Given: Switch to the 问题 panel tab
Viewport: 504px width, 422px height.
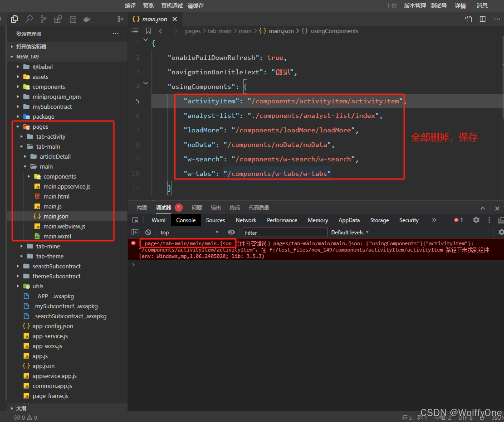Looking at the screenshot, I should click(197, 208).
